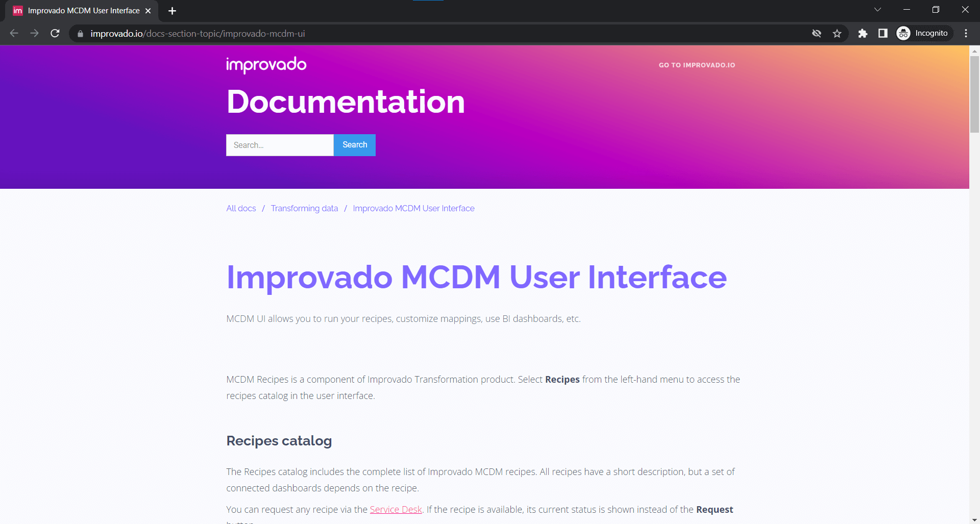Click the Recipes catalog heading
Screen dimensions: 980x524
tap(279, 440)
